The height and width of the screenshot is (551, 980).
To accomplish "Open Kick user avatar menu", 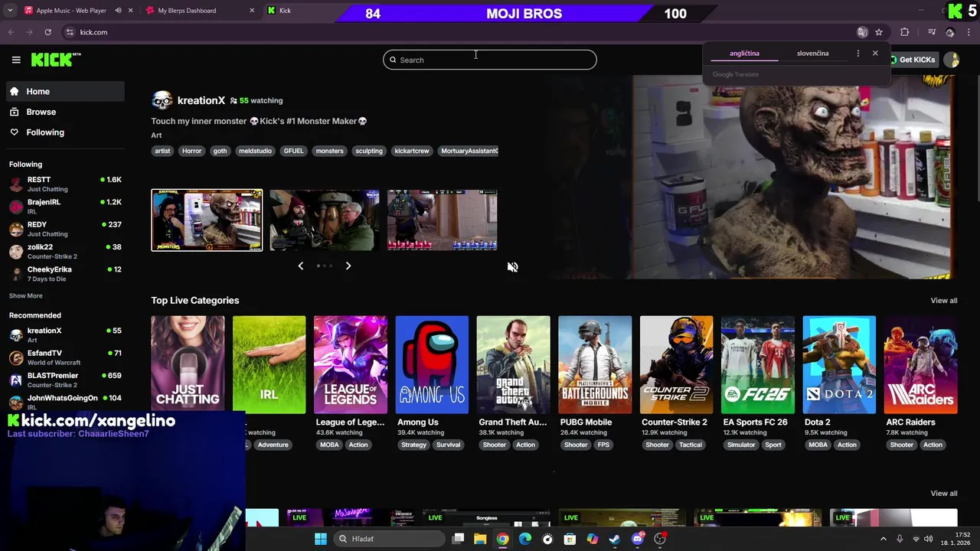I will (x=952, y=60).
